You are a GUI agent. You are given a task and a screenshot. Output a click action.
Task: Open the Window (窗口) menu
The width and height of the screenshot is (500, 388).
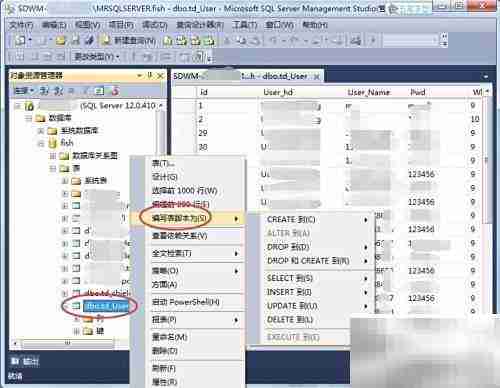click(x=280, y=25)
